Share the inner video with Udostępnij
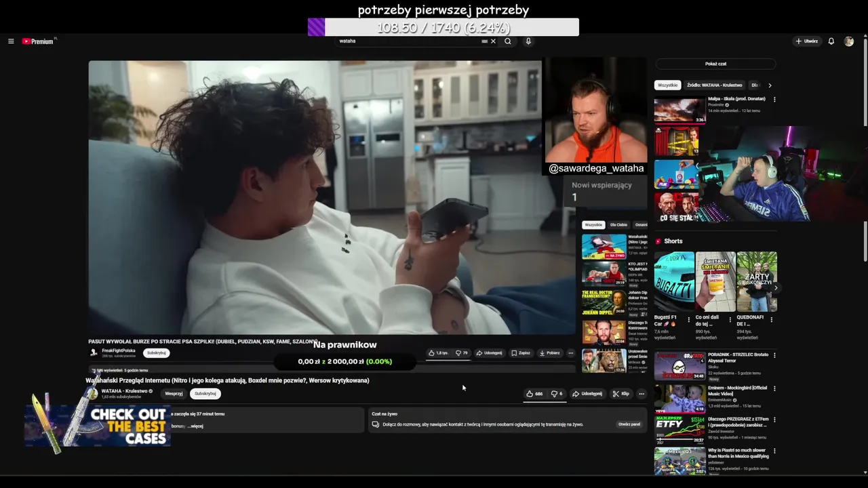 tap(489, 353)
